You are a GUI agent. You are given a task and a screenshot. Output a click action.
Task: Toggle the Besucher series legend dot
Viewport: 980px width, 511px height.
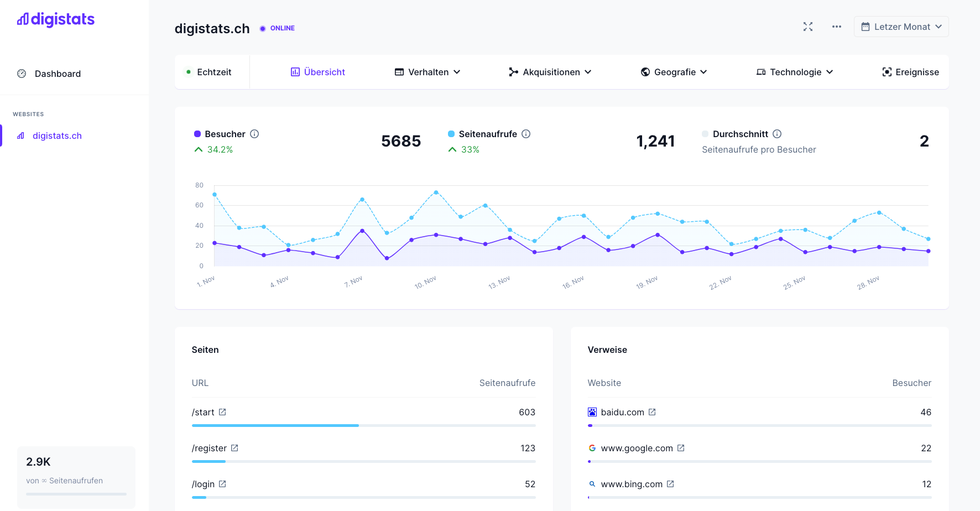click(x=197, y=134)
